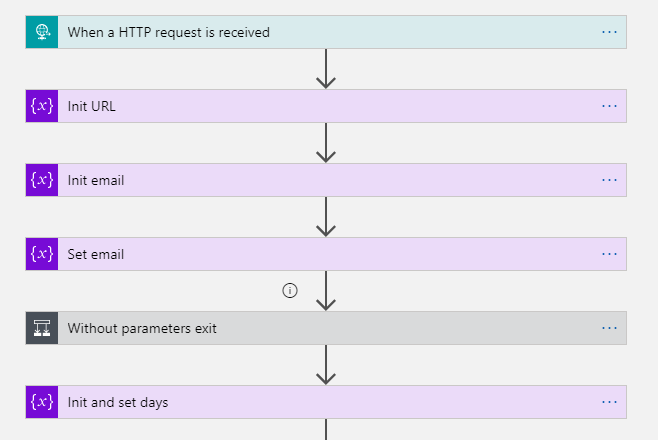This screenshot has height=440, width=658.
Task: Expand the Init URL action card
Action: [x=326, y=106]
